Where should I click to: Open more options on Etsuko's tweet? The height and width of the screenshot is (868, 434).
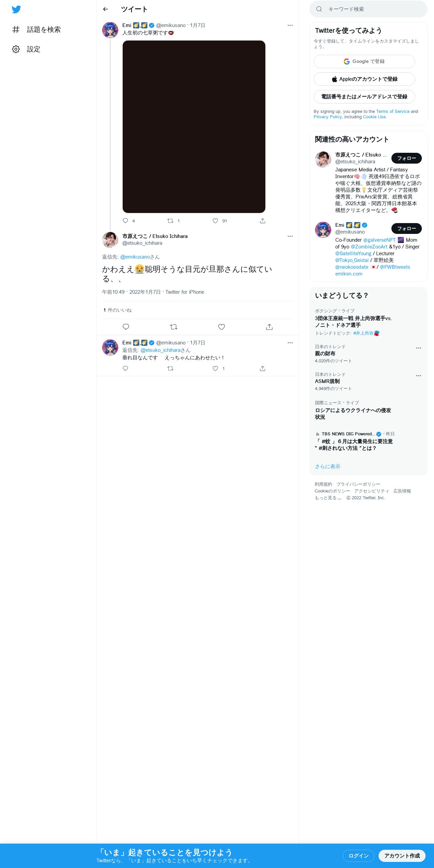tap(290, 236)
